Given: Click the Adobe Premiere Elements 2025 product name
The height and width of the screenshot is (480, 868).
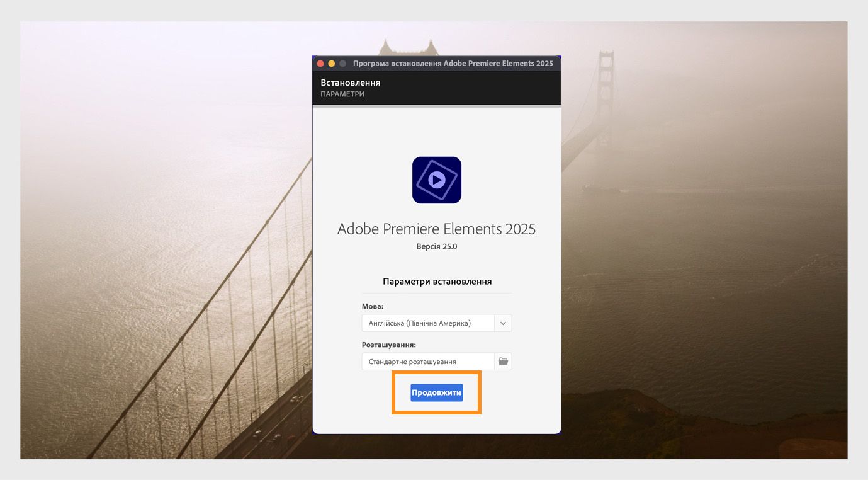Looking at the screenshot, I should [x=437, y=229].
